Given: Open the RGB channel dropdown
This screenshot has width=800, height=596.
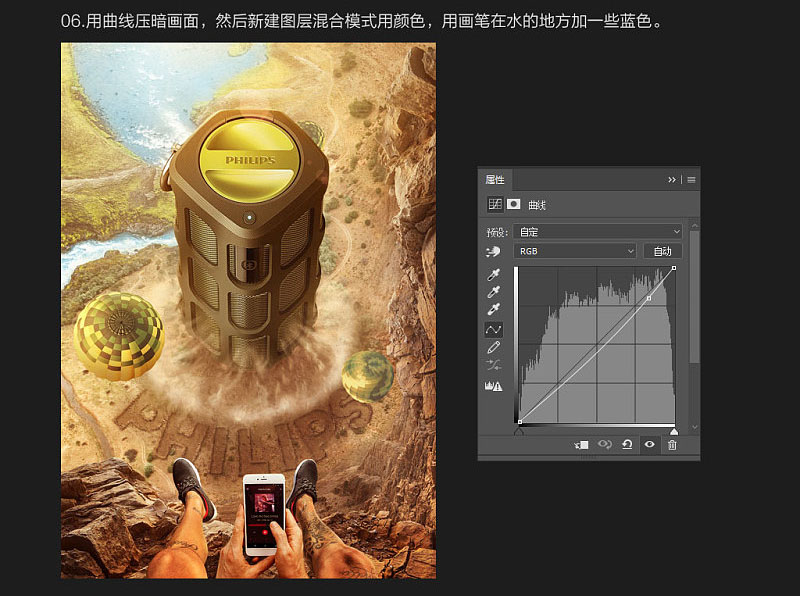Looking at the screenshot, I should (x=576, y=251).
